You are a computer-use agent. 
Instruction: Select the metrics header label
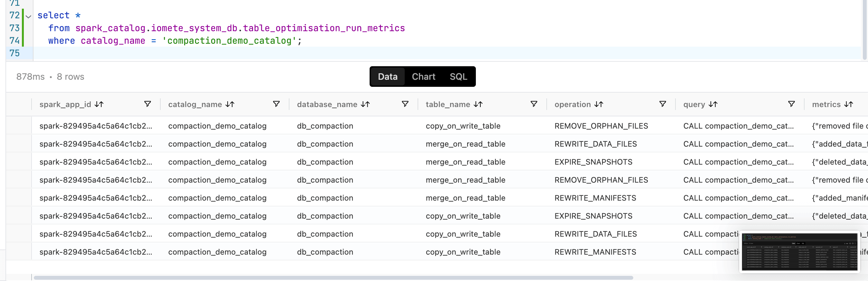[x=826, y=104]
